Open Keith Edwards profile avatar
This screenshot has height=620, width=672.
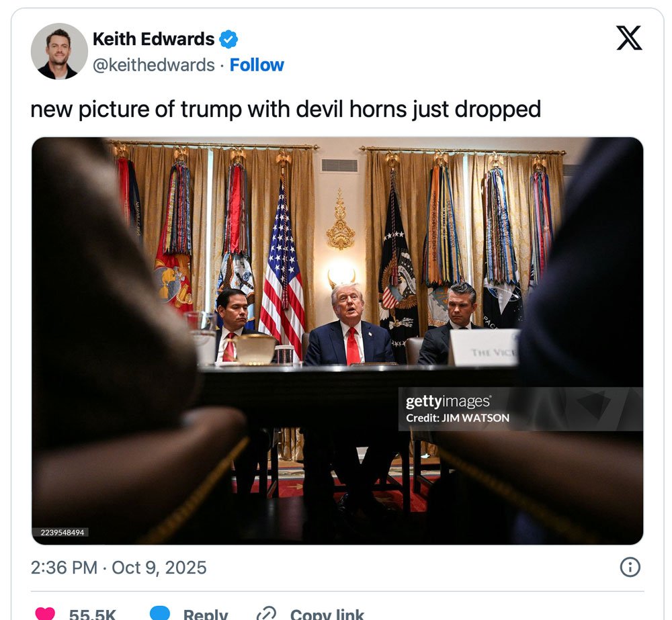coord(59,52)
